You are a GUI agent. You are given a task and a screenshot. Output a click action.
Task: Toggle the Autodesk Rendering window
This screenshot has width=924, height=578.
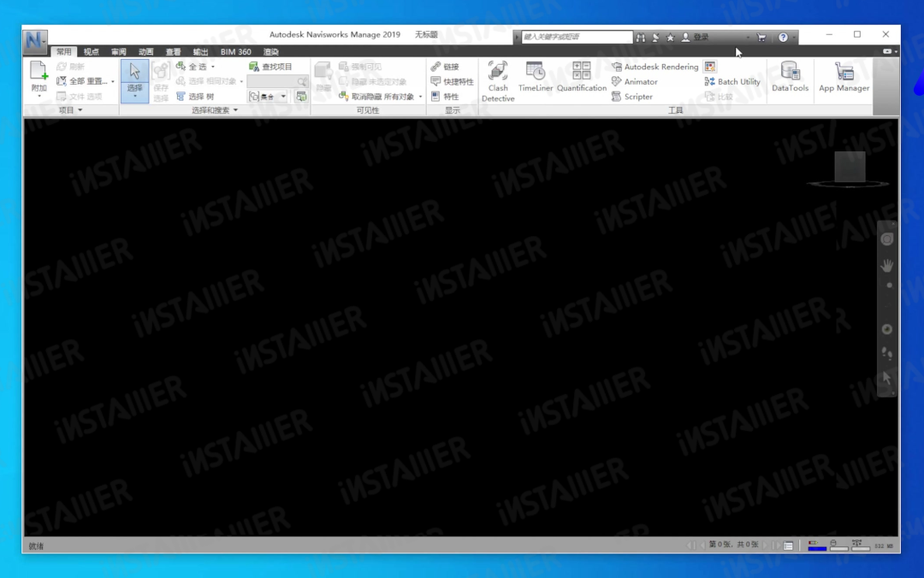tap(654, 67)
